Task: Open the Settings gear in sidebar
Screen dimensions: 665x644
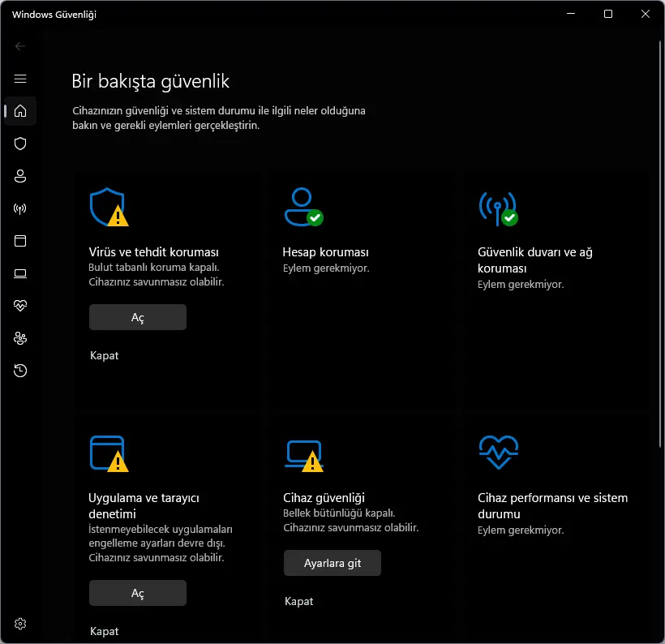Action: point(20,624)
